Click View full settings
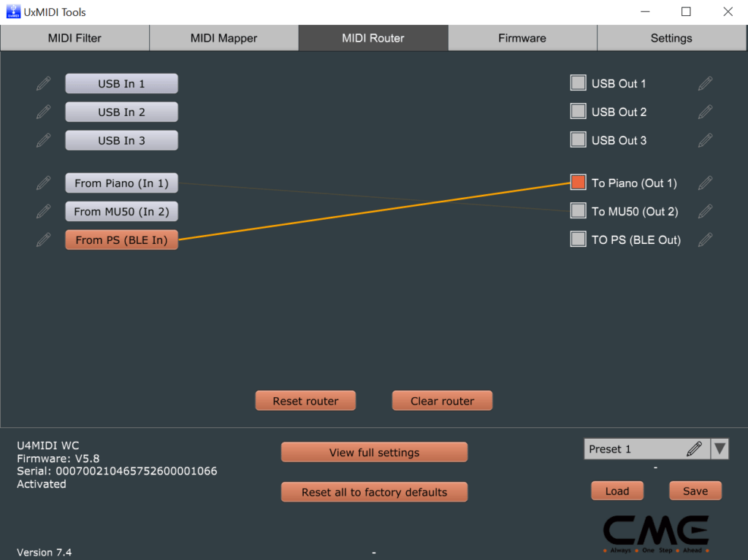The height and width of the screenshot is (560, 748). tap(374, 452)
